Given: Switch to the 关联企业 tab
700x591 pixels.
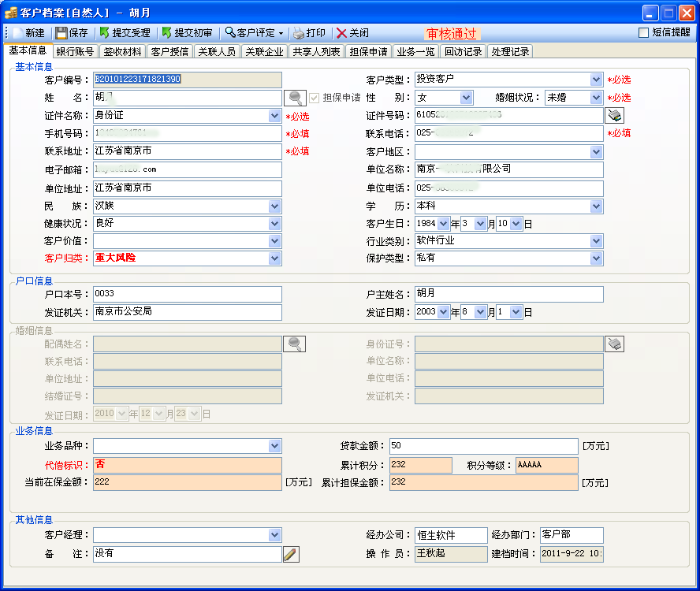Looking at the screenshot, I should click(x=264, y=52).
